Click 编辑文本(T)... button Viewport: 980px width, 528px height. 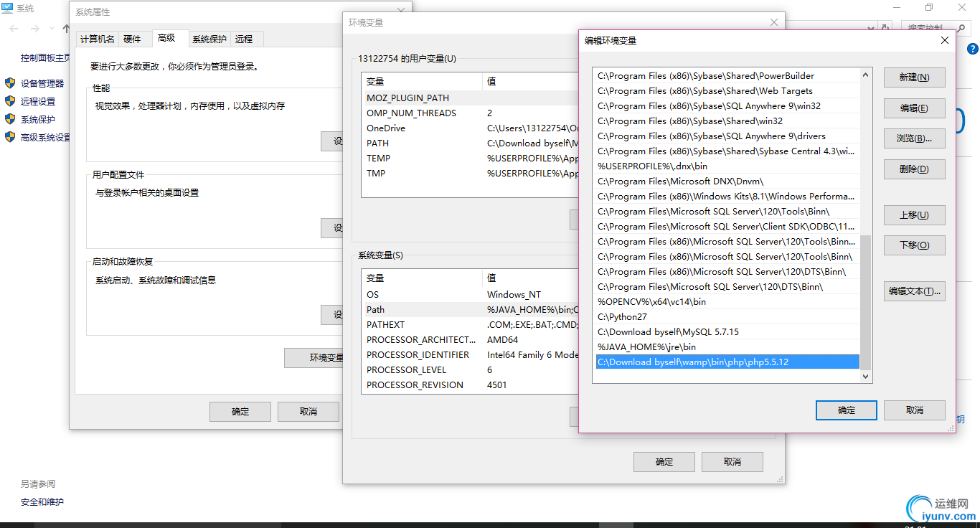[914, 291]
